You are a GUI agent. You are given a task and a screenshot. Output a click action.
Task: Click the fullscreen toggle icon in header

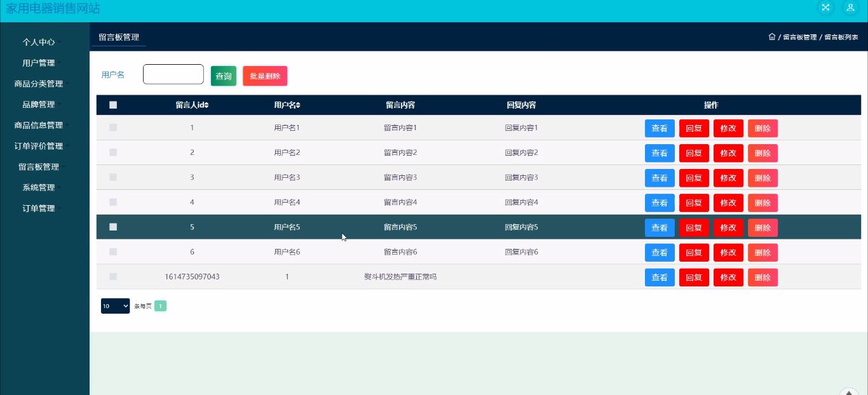(x=825, y=8)
